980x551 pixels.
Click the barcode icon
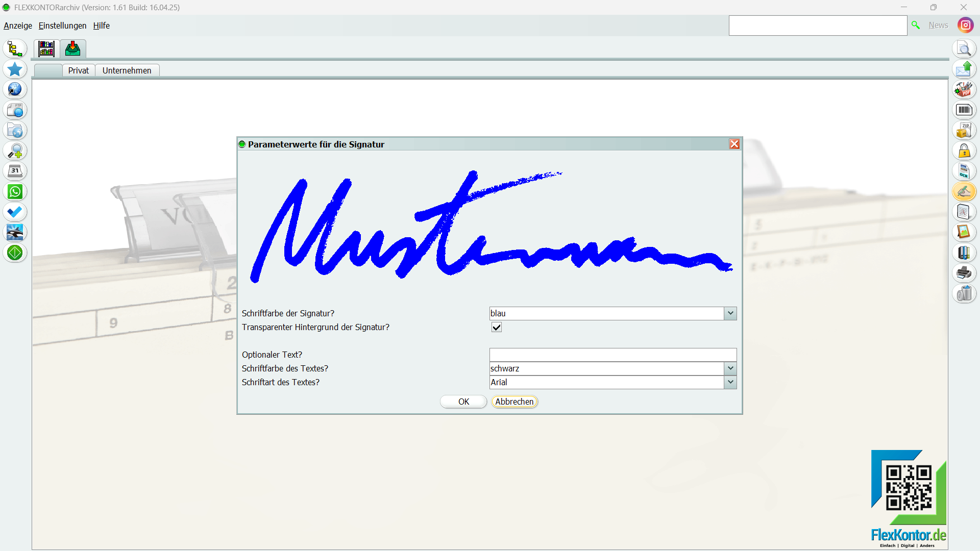pos(964,110)
